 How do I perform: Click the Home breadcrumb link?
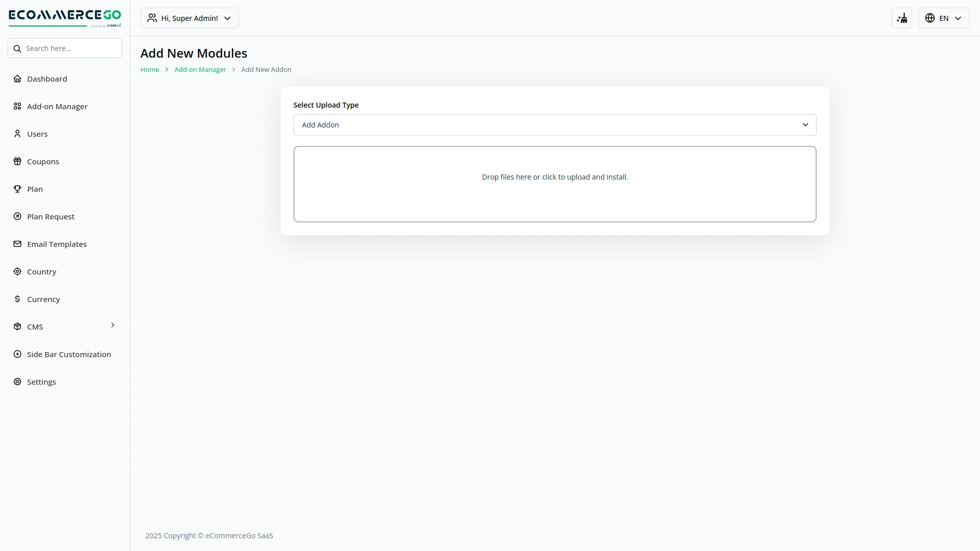(x=150, y=70)
